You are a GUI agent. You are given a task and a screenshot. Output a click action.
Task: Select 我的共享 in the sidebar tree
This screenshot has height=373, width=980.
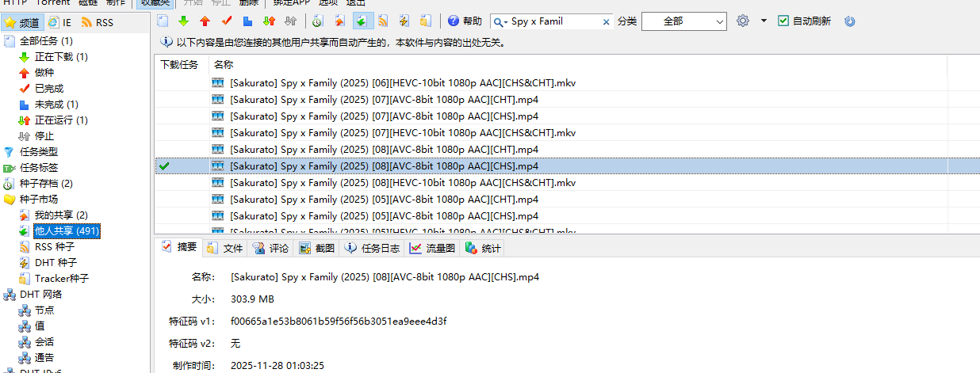coord(60,215)
